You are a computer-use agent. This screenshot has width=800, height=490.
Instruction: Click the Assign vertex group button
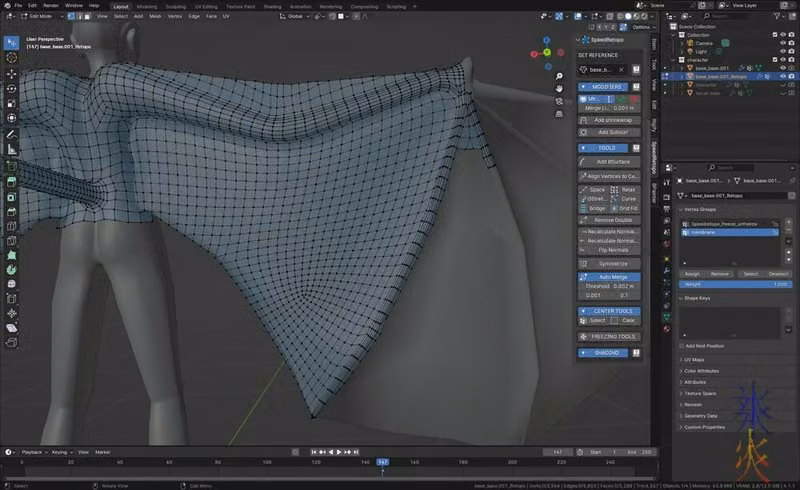[x=692, y=274]
